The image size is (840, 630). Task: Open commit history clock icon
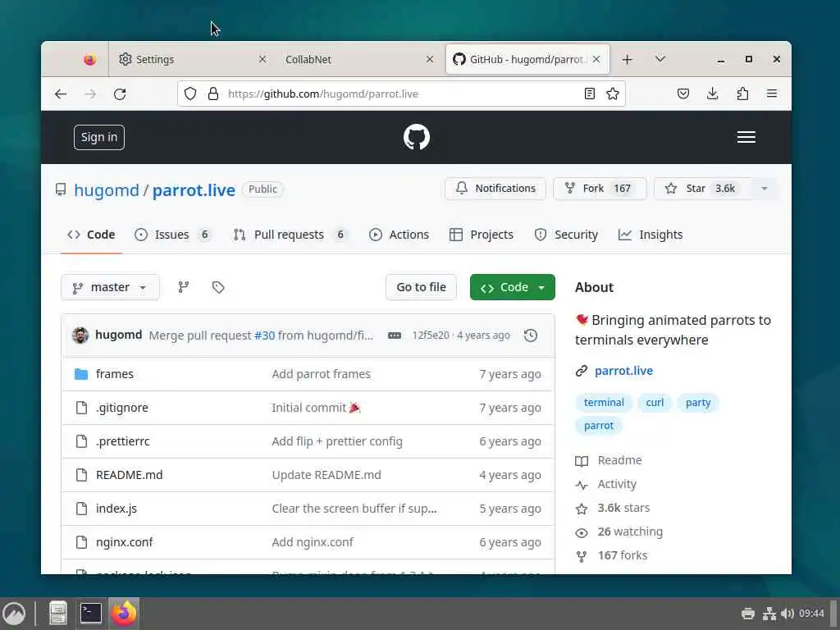531,336
